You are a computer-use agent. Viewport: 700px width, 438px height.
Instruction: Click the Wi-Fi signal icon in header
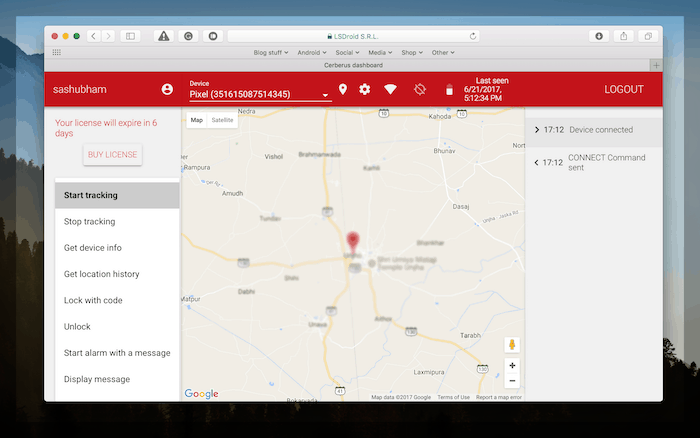pyautogui.click(x=390, y=89)
